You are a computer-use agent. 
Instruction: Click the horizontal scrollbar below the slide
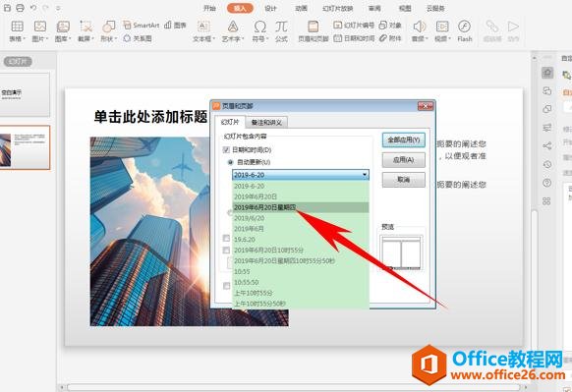(294, 387)
